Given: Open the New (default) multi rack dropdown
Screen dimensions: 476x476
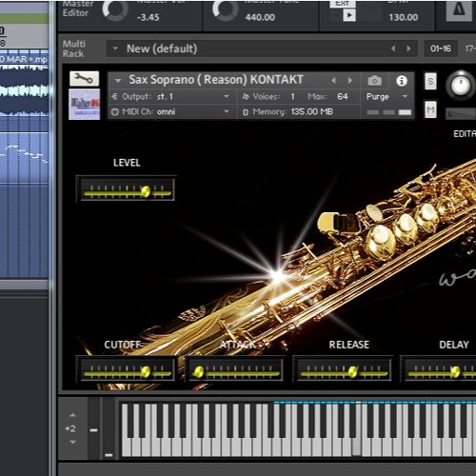Looking at the screenshot, I should point(115,49).
